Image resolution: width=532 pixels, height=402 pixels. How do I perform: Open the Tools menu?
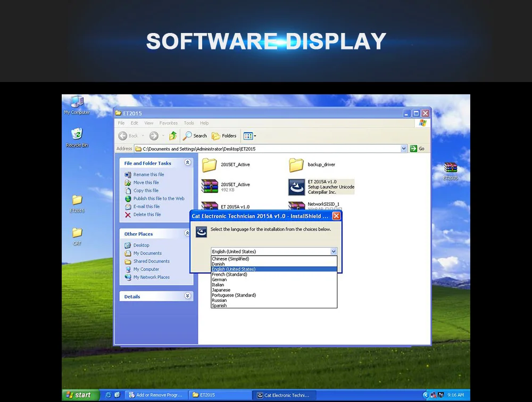[x=189, y=123]
